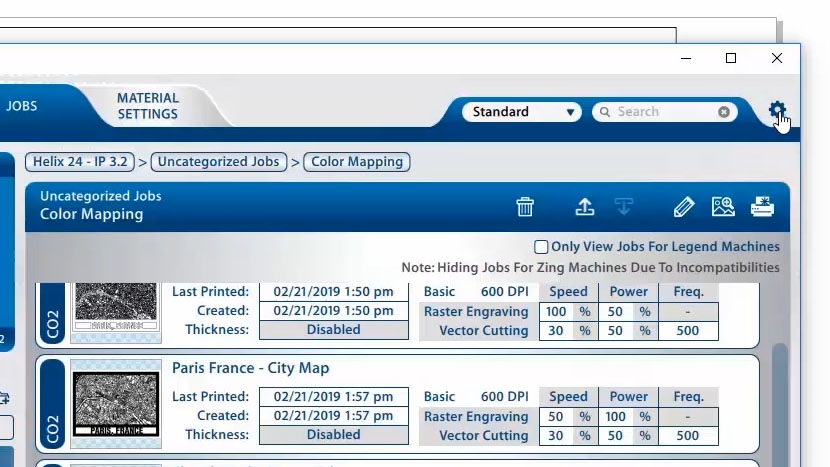The height and width of the screenshot is (467, 830).
Task: Clear search using the X icon
Action: point(724,112)
